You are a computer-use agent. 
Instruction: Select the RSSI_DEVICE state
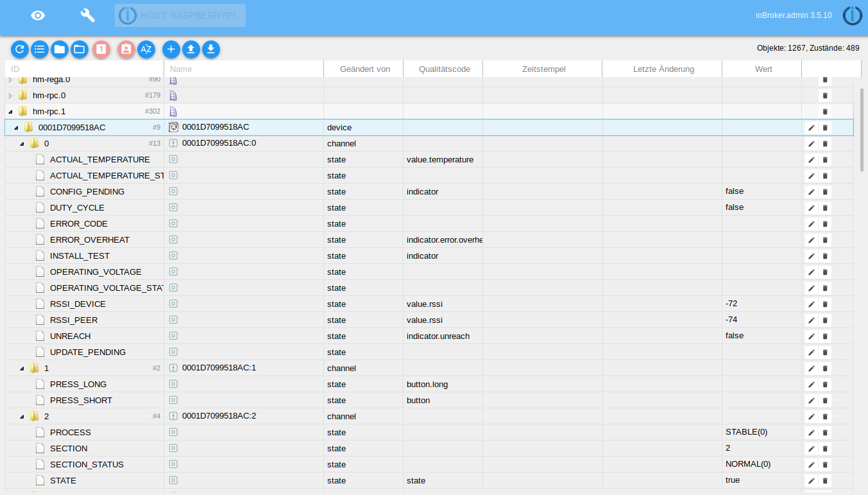pos(429,304)
